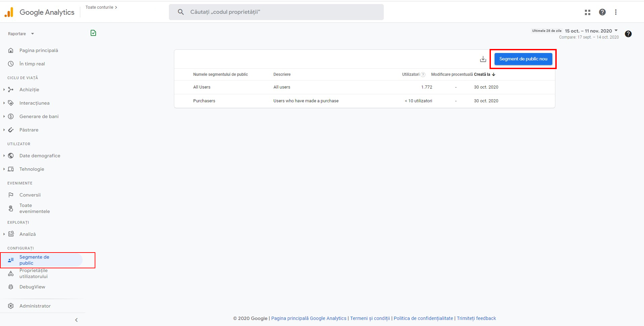Image resolution: width=644 pixels, height=326 pixels.
Task: Click the download table icon
Action: (483, 59)
